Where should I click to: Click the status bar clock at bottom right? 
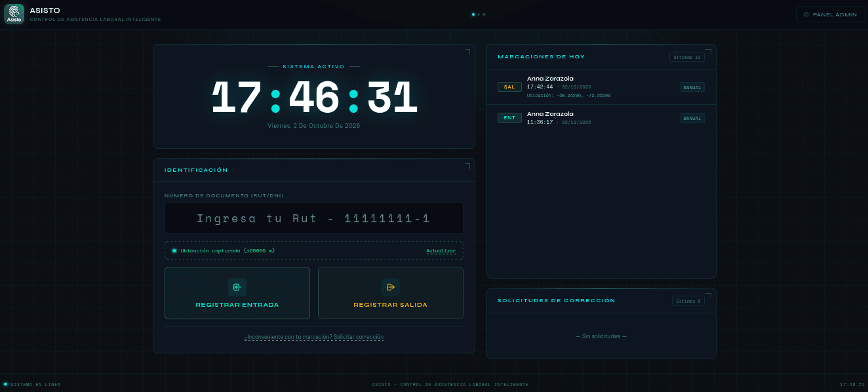[852, 384]
